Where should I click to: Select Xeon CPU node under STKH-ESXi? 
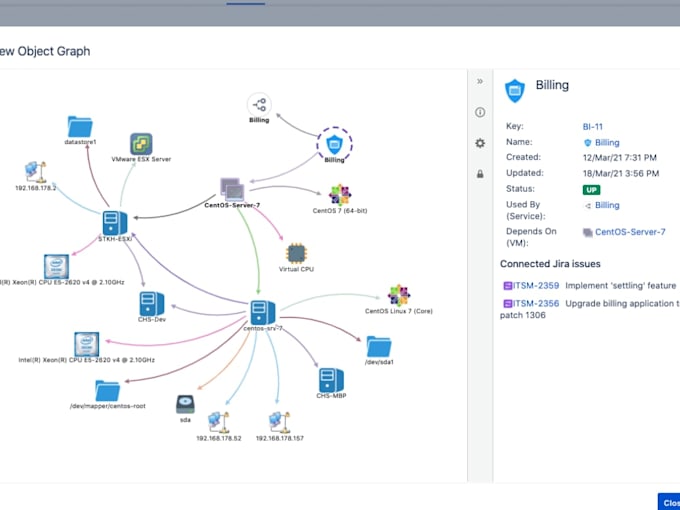[x=56, y=266]
